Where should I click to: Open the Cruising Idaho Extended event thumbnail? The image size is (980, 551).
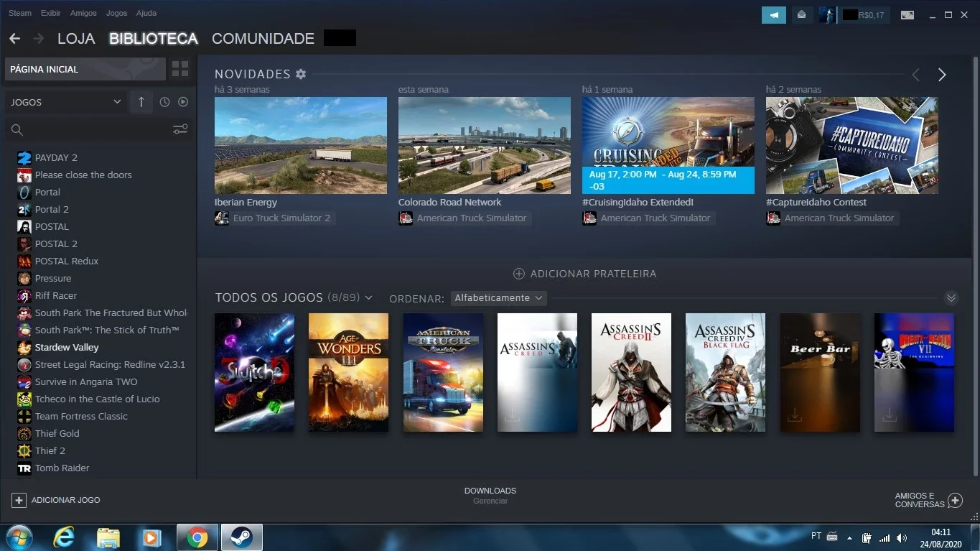point(668,146)
